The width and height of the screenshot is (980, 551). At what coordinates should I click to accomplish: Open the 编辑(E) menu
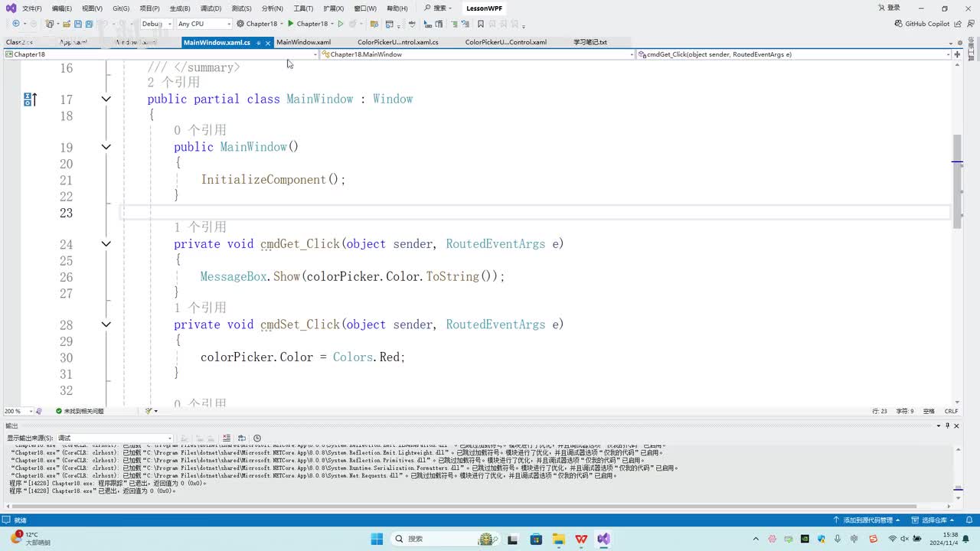[62, 8]
